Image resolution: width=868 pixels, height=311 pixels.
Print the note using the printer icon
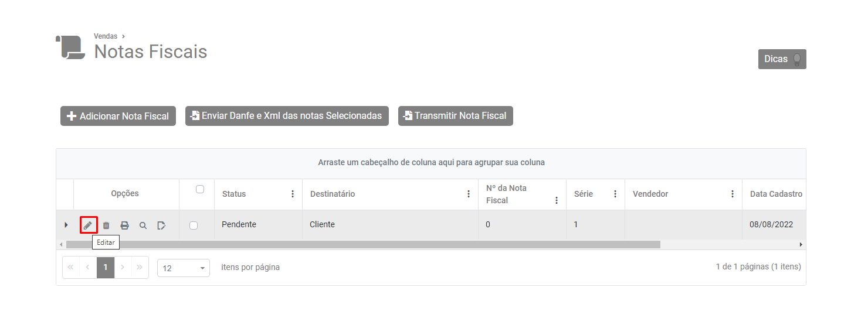pos(124,225)
